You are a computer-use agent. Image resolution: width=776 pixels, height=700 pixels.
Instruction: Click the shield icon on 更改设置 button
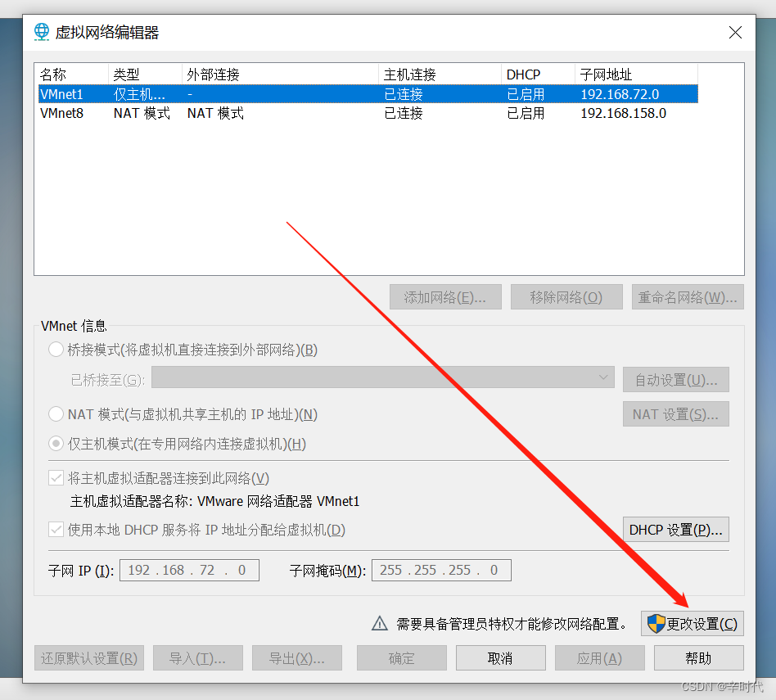[x=656, y=624]
